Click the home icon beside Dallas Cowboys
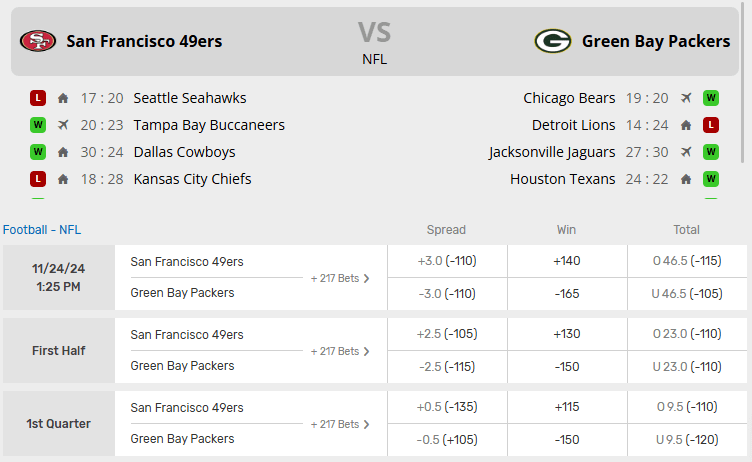 click(x=63, y=152)
